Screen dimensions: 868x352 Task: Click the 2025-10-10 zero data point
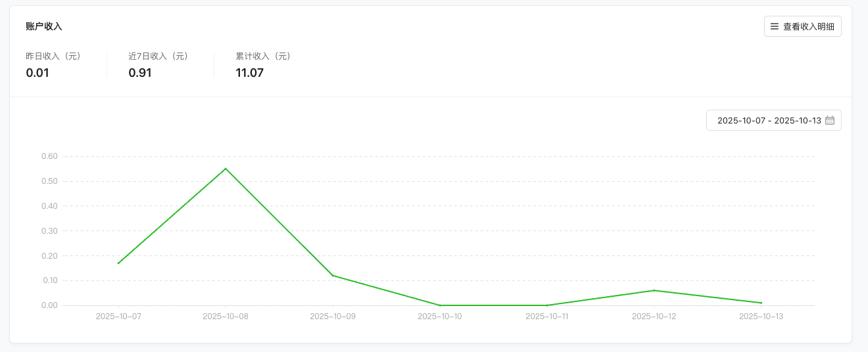point(440,305)
